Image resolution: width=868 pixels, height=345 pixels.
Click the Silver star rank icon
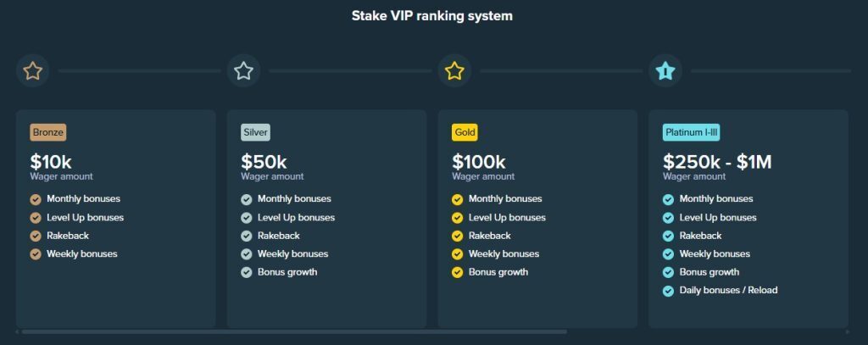[x=243, y=71]
